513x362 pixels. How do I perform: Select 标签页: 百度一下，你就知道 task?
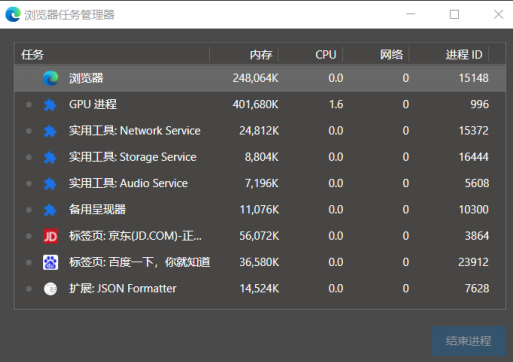click(139, 262)
